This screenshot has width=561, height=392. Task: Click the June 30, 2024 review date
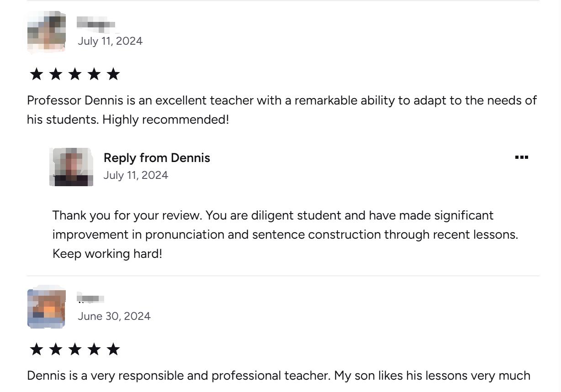pos(114,316)
